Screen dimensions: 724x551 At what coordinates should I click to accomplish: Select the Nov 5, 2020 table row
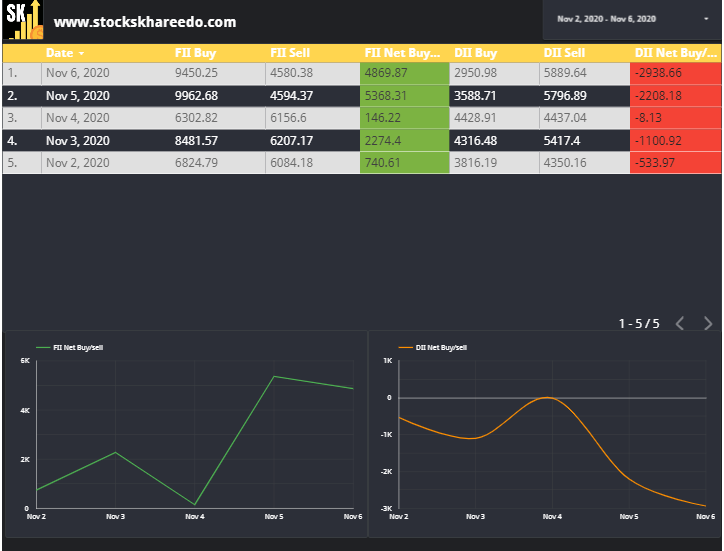(x=362, y=96)
